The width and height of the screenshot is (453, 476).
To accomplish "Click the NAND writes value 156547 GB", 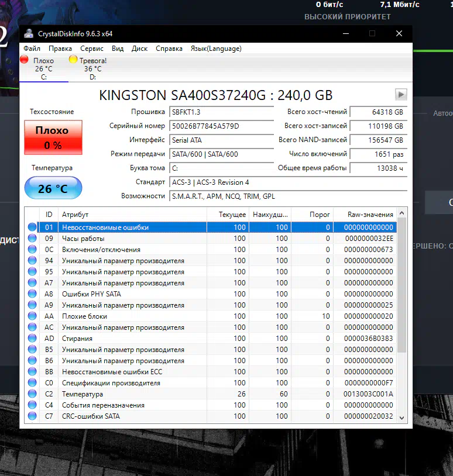I will pyautogui.click(x=378, y=140).
